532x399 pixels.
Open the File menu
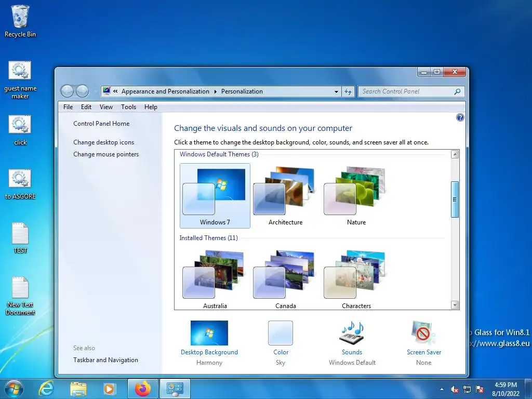tap(68, 107)
